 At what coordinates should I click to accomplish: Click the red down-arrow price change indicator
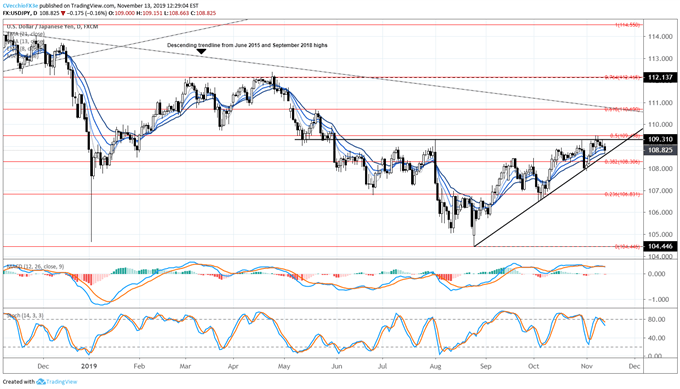pyautogui.click(x=63, y=13)
